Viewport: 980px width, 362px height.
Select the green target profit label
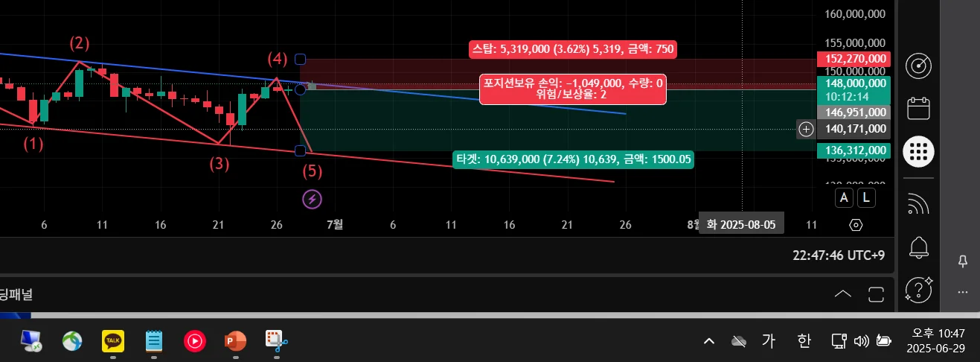pos(574,159)
